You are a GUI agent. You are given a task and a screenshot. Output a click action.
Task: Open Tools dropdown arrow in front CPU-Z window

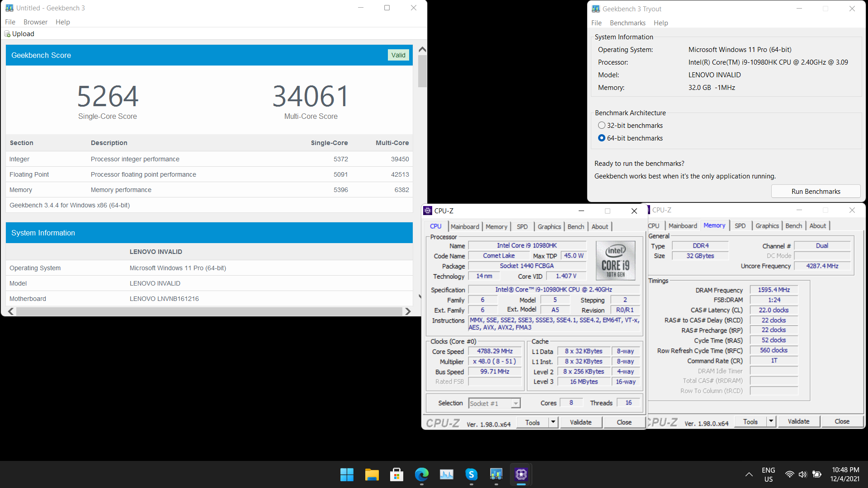pyautogui.click(x=553, y=422)
